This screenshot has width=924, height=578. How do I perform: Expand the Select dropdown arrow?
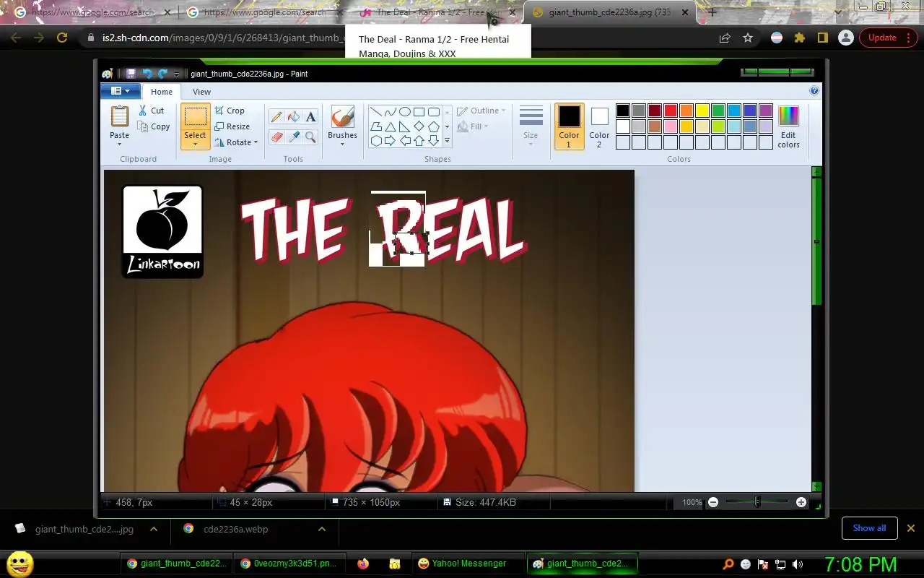(195, 144)
